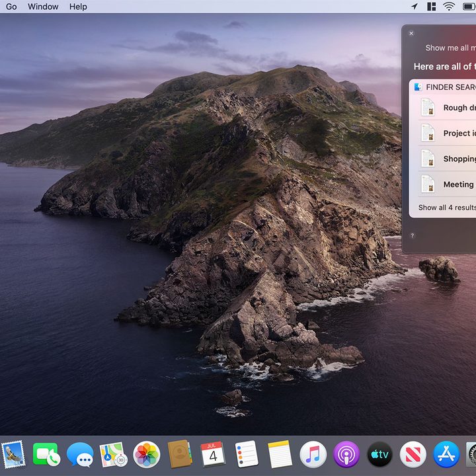Click the Rough draft document thumbnail icon
476x476 pixels.
[x=428, y=108]
